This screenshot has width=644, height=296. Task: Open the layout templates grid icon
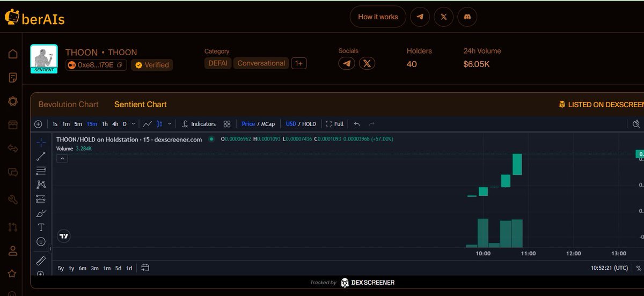click(x=227, y=124)
